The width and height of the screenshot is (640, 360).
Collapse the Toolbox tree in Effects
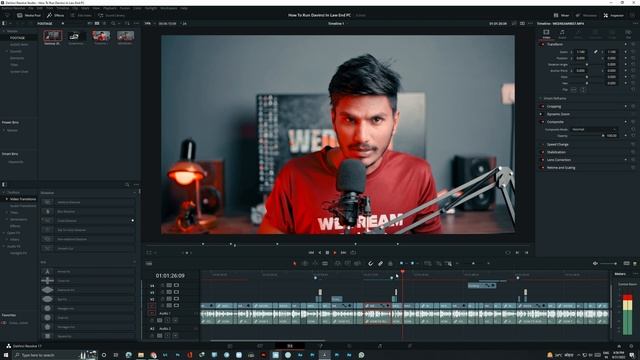pos(4,192)
